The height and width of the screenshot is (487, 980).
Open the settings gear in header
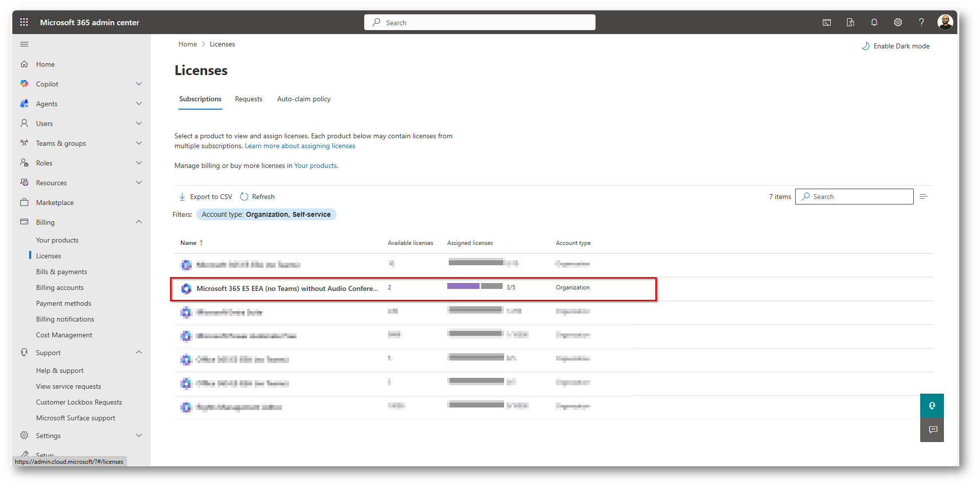(x=897, y=22)
